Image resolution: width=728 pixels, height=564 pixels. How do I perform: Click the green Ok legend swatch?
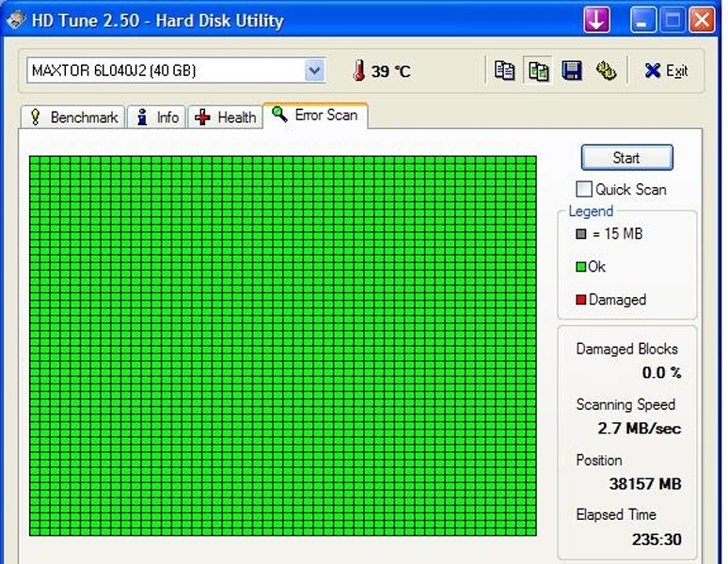coord(581,267)
